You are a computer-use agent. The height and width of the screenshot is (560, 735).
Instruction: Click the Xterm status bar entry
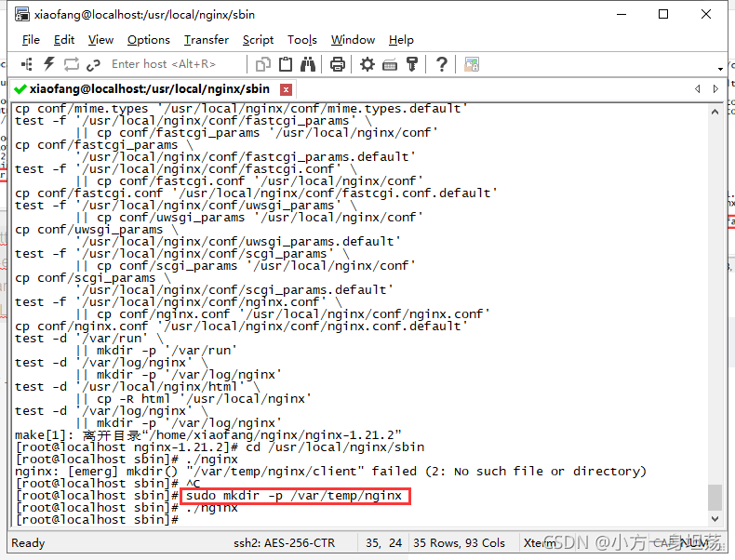coord(539,543)
